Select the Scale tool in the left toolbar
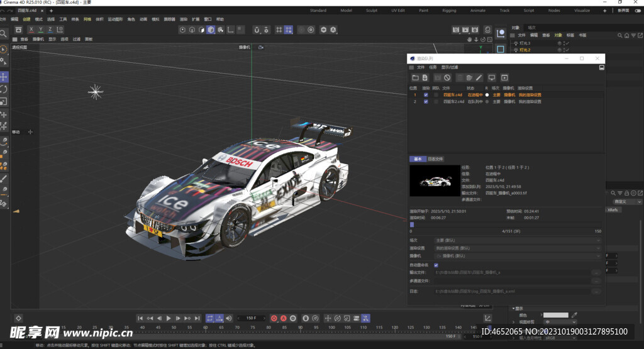Image resolution: width=644 pixels, height=349 pixels. [4, 101]
